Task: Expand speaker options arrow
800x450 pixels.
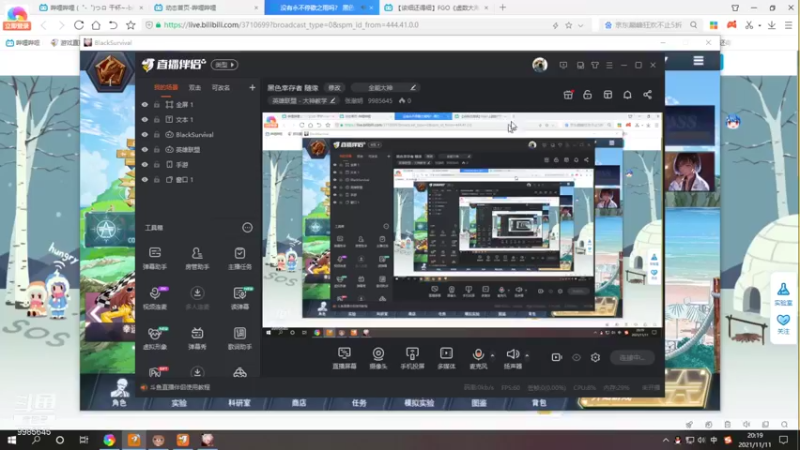Action: (527, 355)
